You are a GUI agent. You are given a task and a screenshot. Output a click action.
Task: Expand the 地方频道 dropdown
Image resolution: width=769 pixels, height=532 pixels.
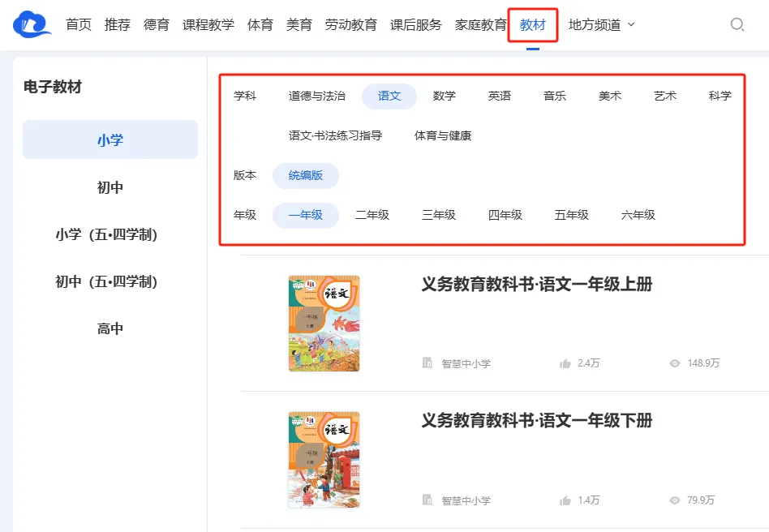point(601,24)
